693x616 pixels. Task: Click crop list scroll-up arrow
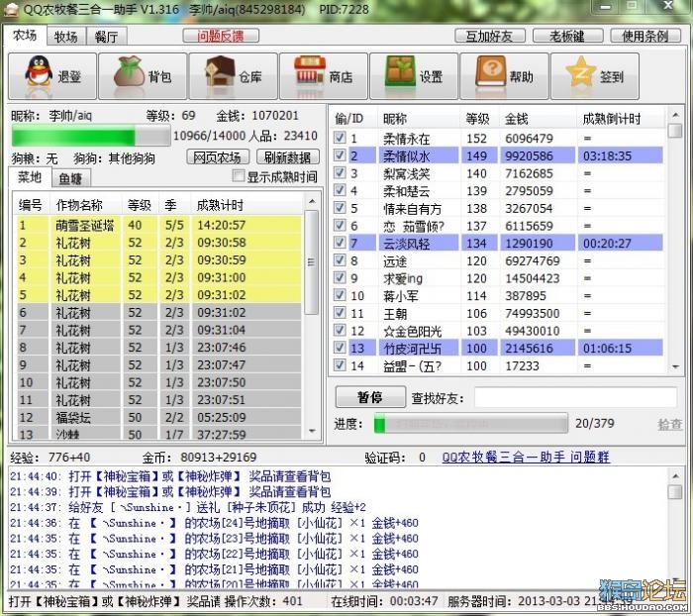[x=312, y=202]
